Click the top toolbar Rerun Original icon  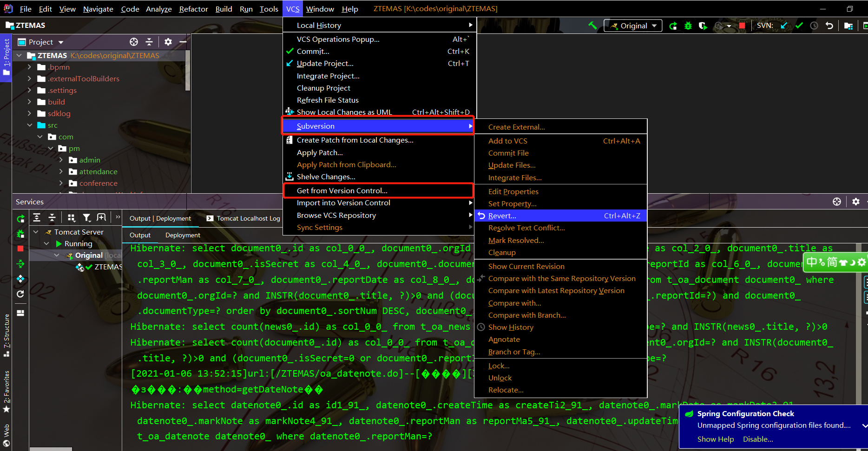673,26
